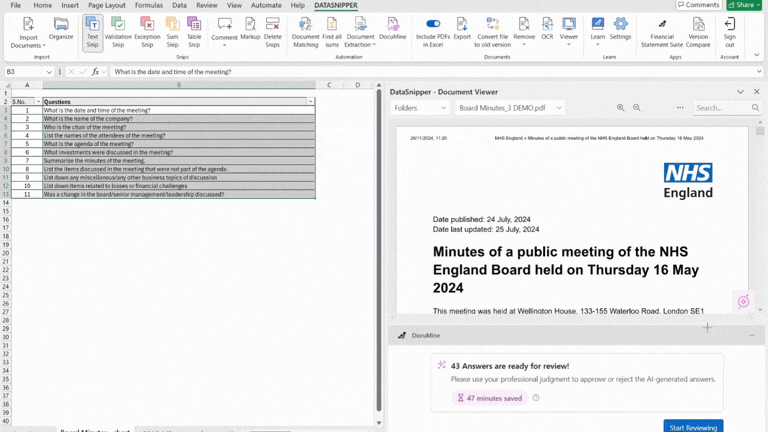Select cell 'What is the agenda of the meeting?'
Screen dimensions: 768x432
[x=179, y=144]
